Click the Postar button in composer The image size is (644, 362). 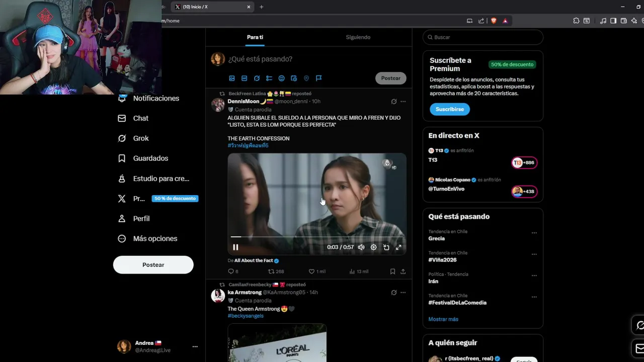tap(391, 78)
